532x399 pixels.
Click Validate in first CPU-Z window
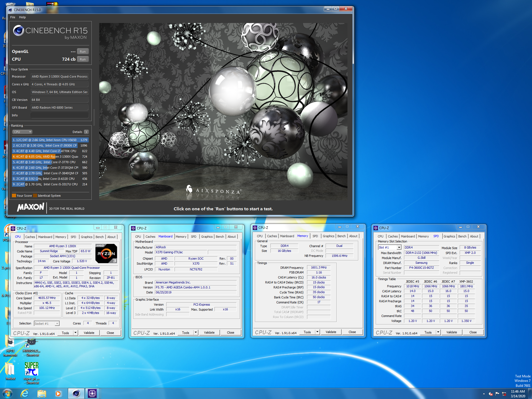tap(89, 333)
